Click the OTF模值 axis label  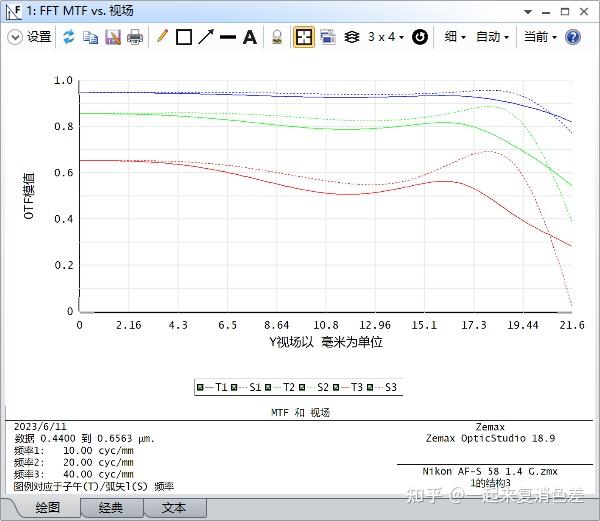29,196
